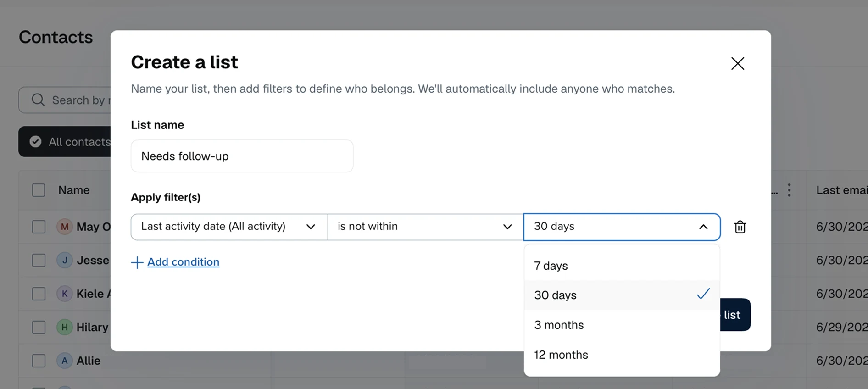The width and height of the screenshot is (868, 389).
Task: Click the Add condition link
Action: pyautogui.click(x=183, y=262)
